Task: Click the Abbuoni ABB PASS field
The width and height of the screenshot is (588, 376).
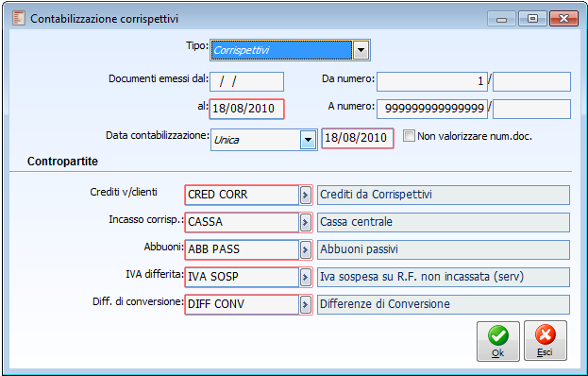Action: [243, 250]
